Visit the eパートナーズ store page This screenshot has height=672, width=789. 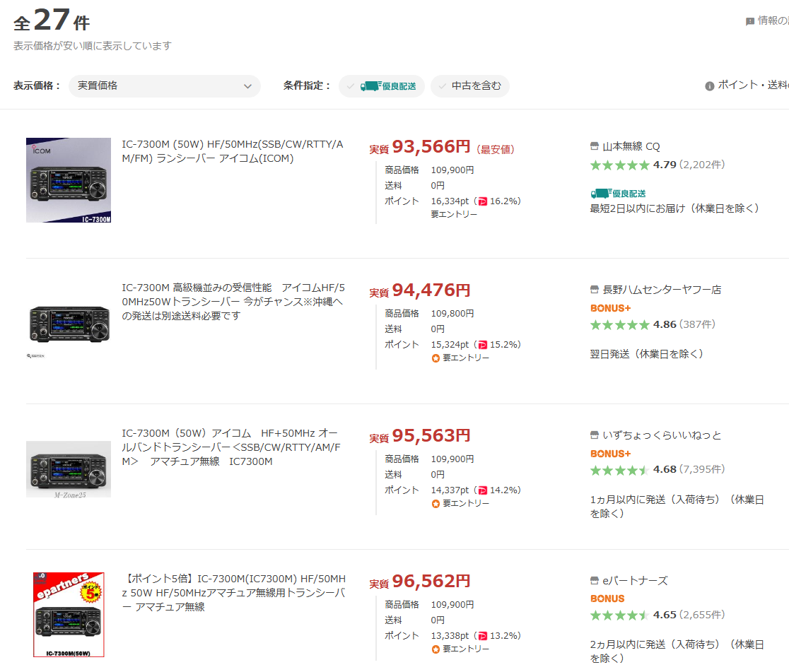click(x=635, y=581)
